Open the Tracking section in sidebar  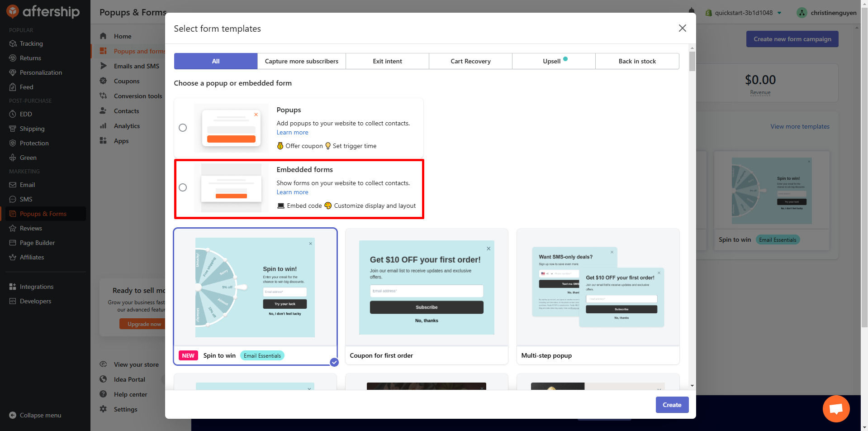coord(31,43)
